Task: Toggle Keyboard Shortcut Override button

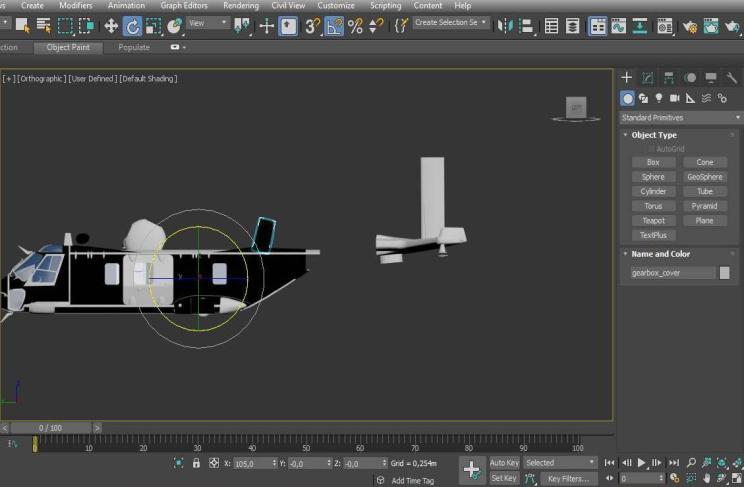Action: (x=288, y=26)
